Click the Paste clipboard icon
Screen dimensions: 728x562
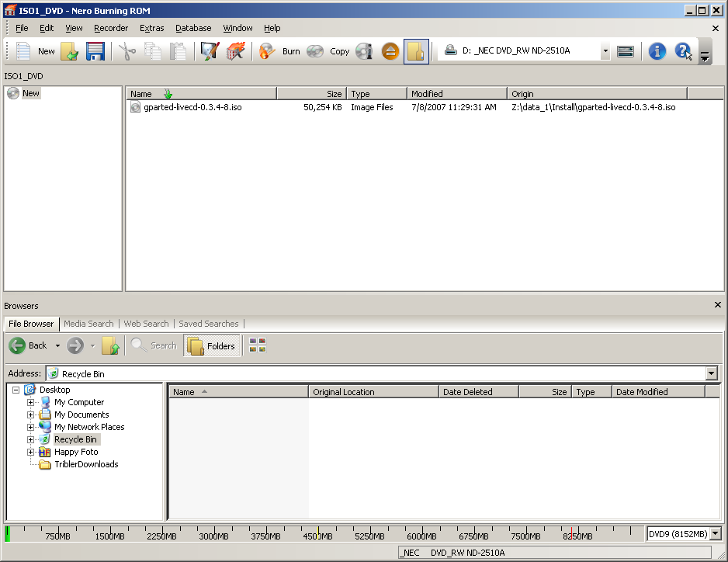178,51
